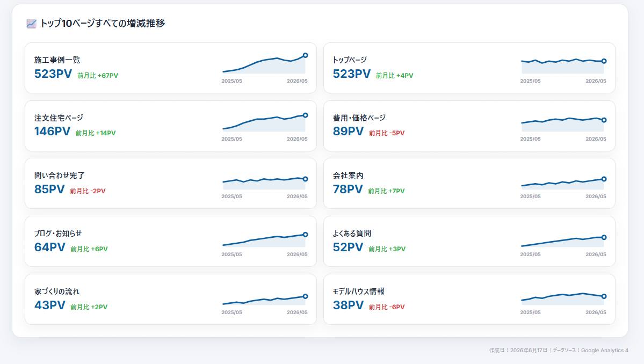Click 前月比 -2PV change label

[88, 191]
